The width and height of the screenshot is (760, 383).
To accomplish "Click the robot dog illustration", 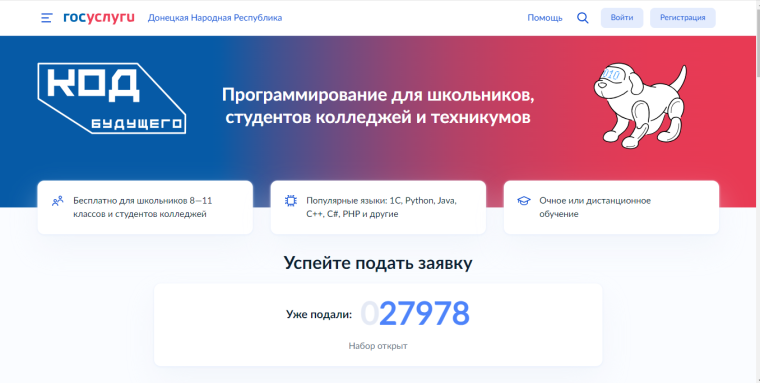I will tap(640, 105).
